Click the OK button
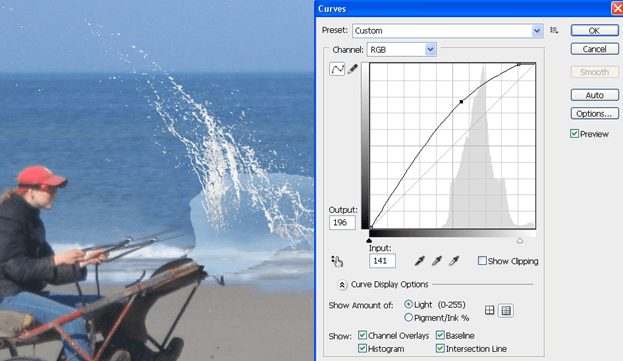623x361 pixels. pos(594,31)
